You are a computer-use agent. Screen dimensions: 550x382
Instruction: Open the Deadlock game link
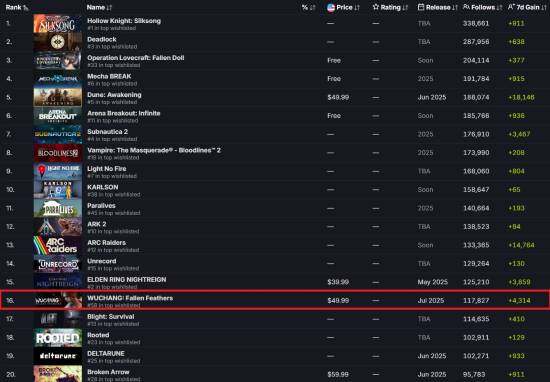[x=102, y=40]
